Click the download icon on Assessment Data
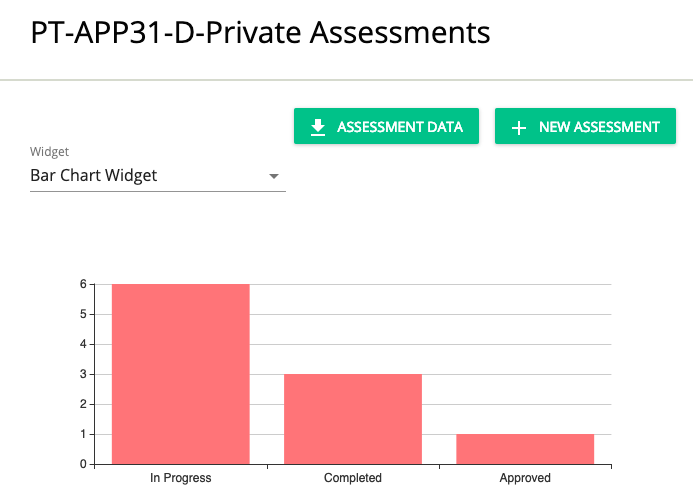The image size is (693, 488). point(318,127)
